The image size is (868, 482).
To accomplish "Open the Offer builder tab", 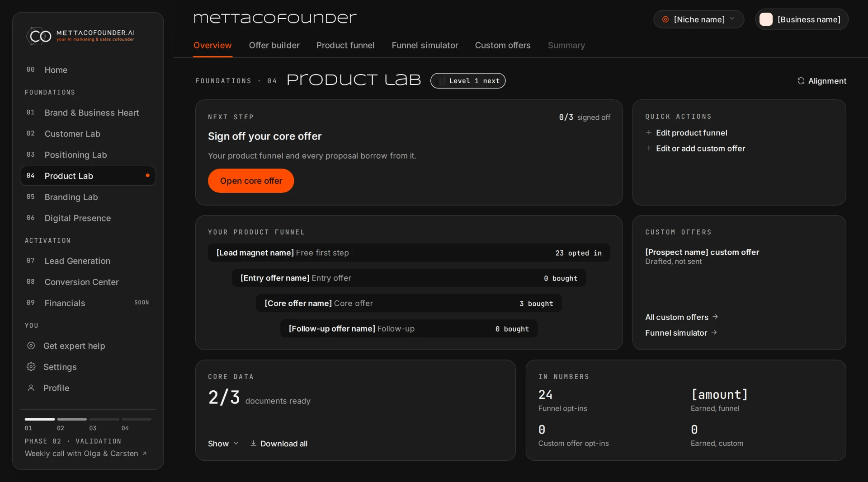I will [x=274, y=45].
